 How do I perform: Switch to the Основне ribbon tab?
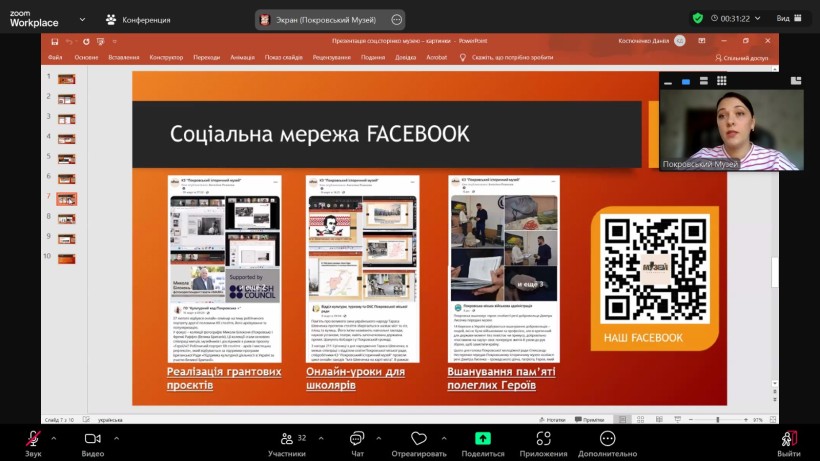pos(86,57)
